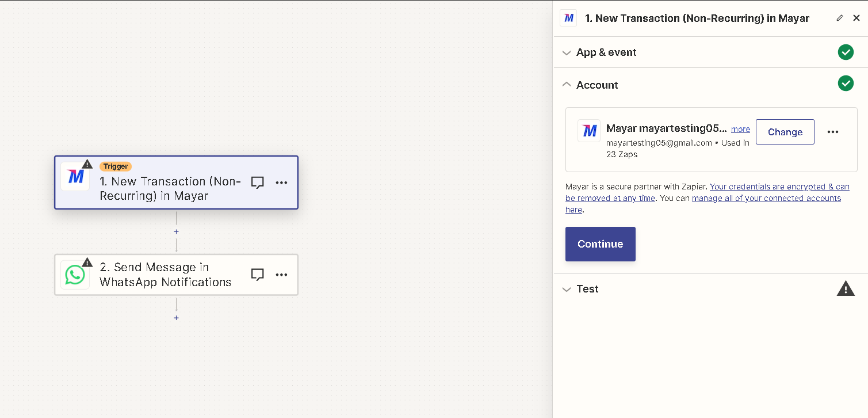This screenshot has height=418, width=868.
Task: Select '2. Send Message in WhatsApp Notifications' card
Action: pos(176,275)
